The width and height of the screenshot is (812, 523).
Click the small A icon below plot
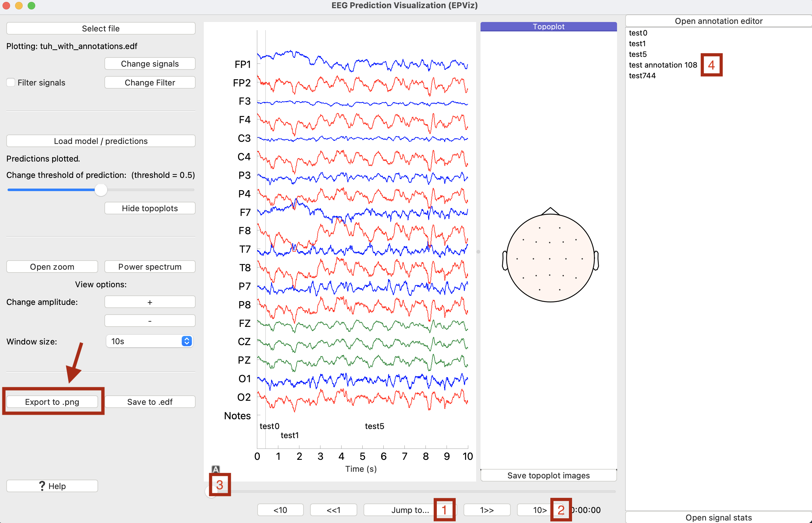coord(215,469)
